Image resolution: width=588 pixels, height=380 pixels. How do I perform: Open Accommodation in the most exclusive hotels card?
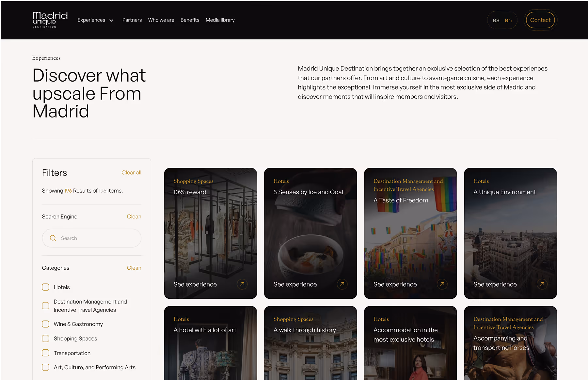pos(410,343)
